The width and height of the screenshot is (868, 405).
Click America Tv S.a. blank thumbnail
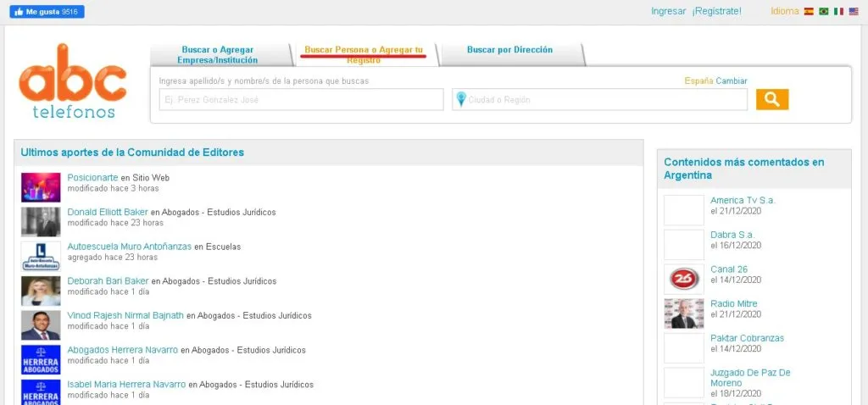(684, 210)
